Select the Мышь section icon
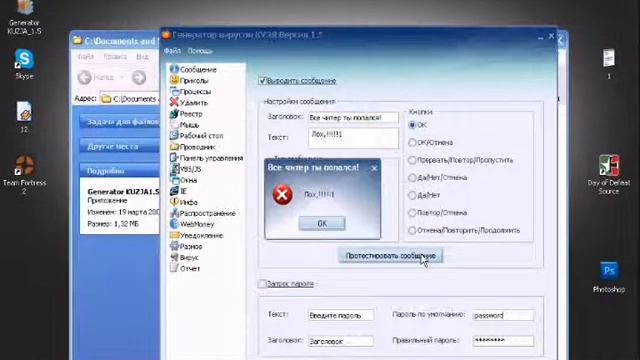The image size is (640, 360). coord(174,124)
